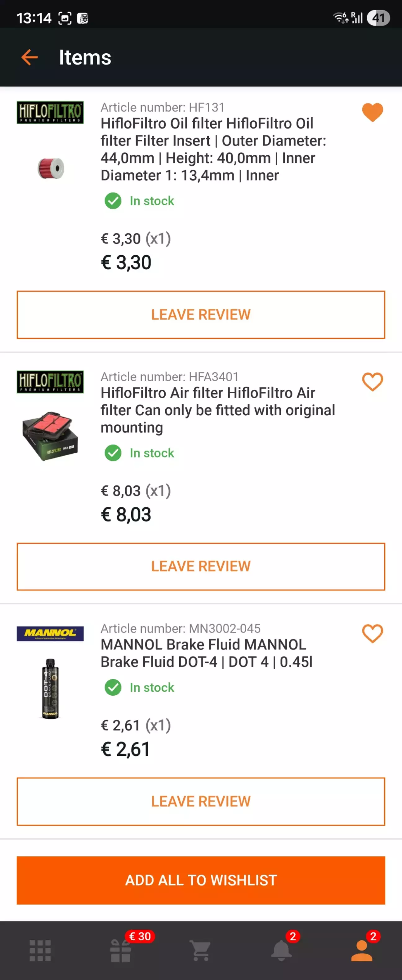Open the gift bonus tab with €30 badge

tap(121, 950)
